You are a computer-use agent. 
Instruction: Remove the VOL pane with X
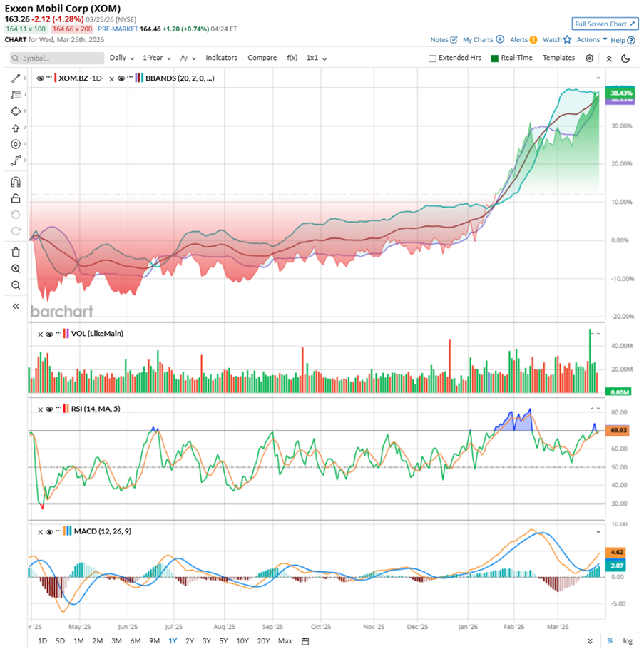pyautogui.click(x=40, y=334)
